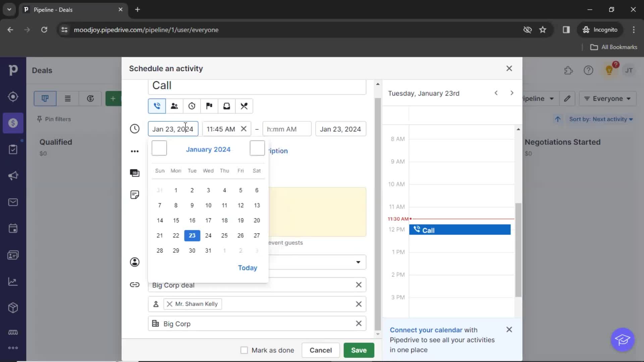The image size is (644, 362).
Task: Click the inbox/email activity icon
Action: tap(227, 106)
